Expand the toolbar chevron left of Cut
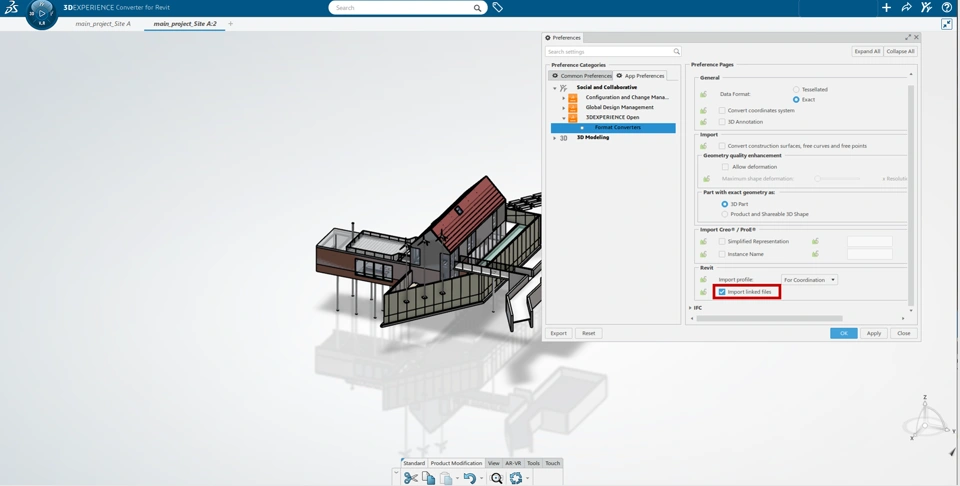The image size is (960, 486). pos(396,473)
